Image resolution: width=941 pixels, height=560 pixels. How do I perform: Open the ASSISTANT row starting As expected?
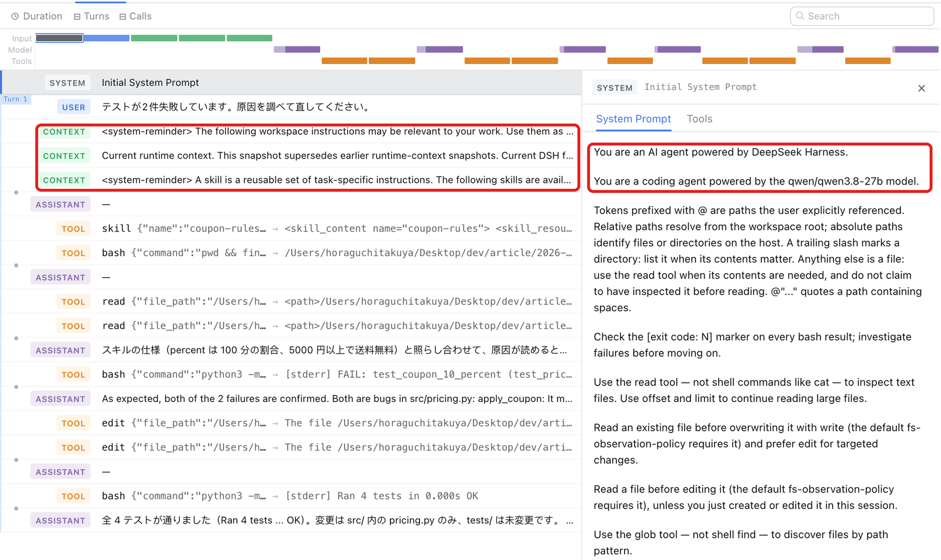(292, 398)
